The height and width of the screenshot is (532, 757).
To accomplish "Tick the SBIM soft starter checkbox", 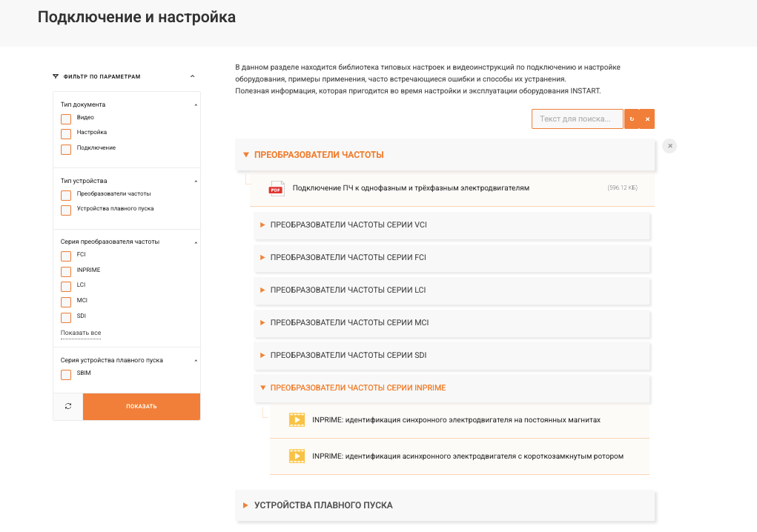I will (66, 374).
